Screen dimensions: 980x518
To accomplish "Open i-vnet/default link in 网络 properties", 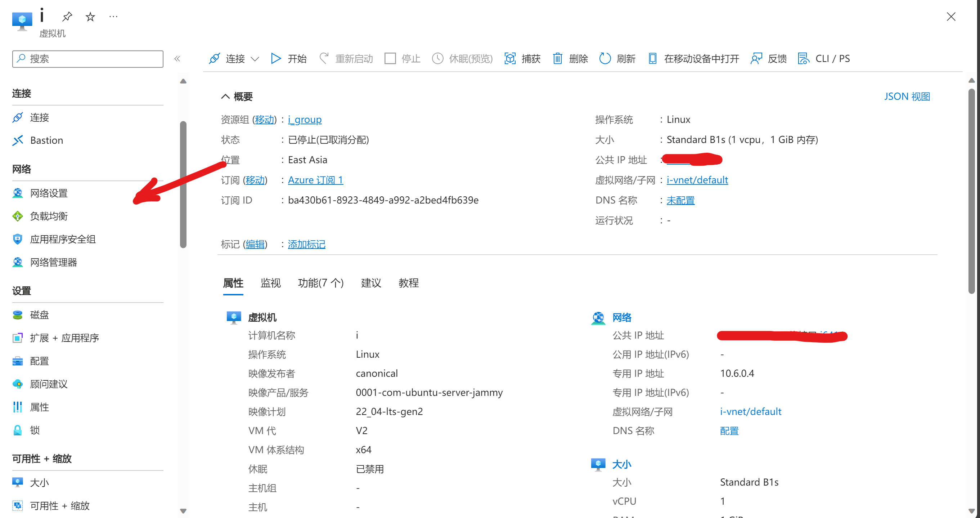I will click(751, 411).
